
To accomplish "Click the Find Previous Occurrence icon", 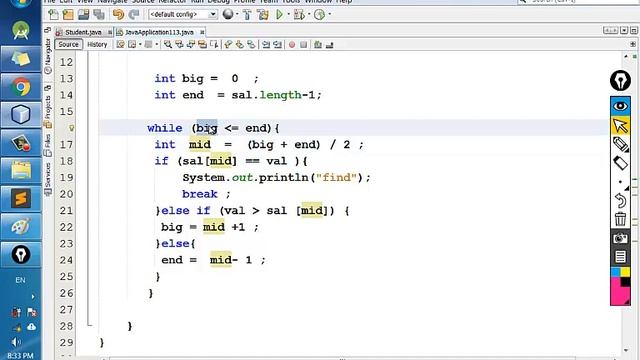I will 179,44.
